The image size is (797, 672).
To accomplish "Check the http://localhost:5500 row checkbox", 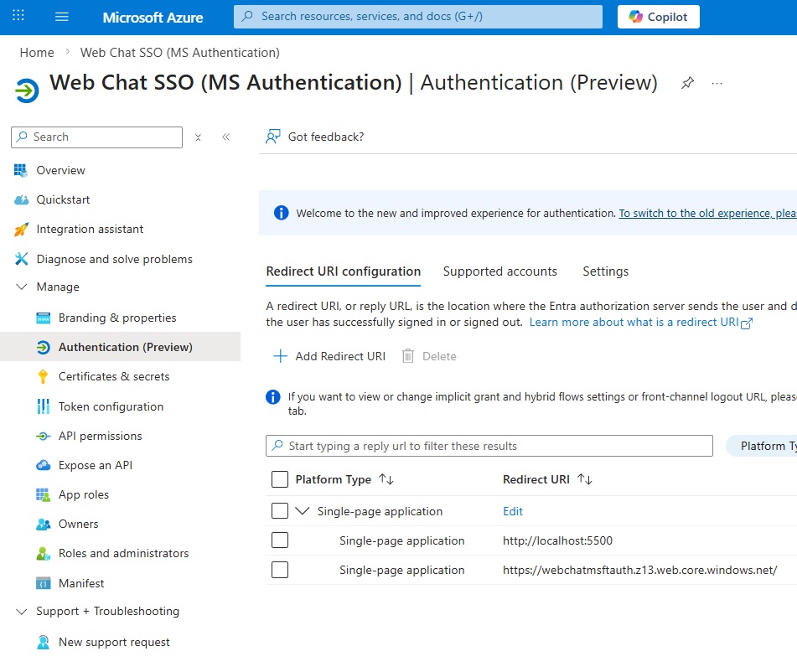I will point(280,540).
